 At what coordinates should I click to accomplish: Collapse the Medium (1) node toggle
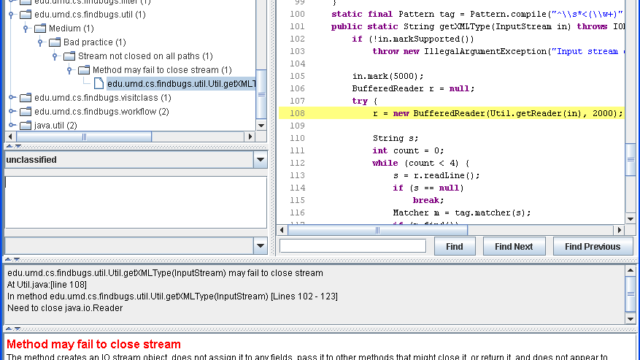[x=26, y=29]
